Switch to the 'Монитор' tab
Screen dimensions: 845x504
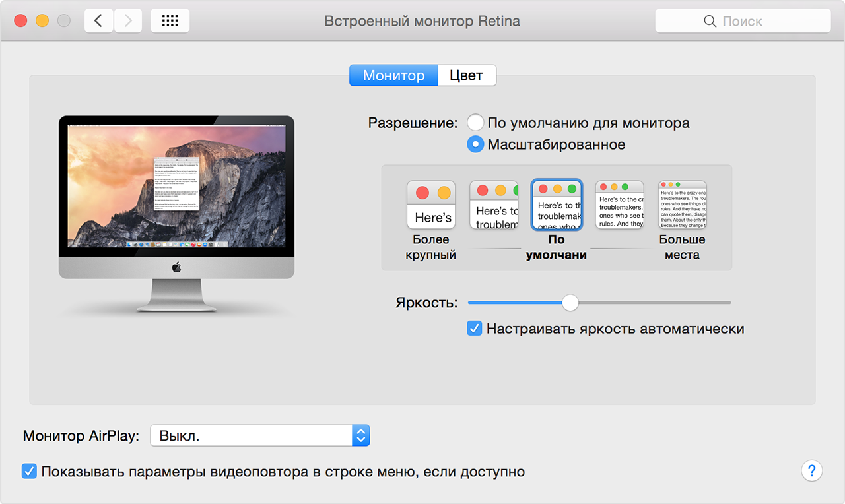click(x=393, y=75)
